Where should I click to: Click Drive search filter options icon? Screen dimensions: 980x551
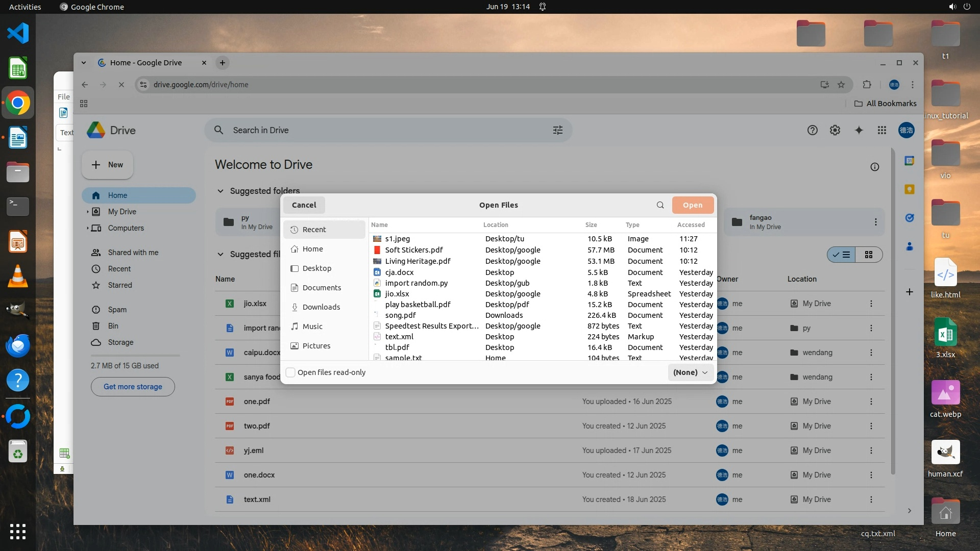pyautogui.click(x=558, y=130)
